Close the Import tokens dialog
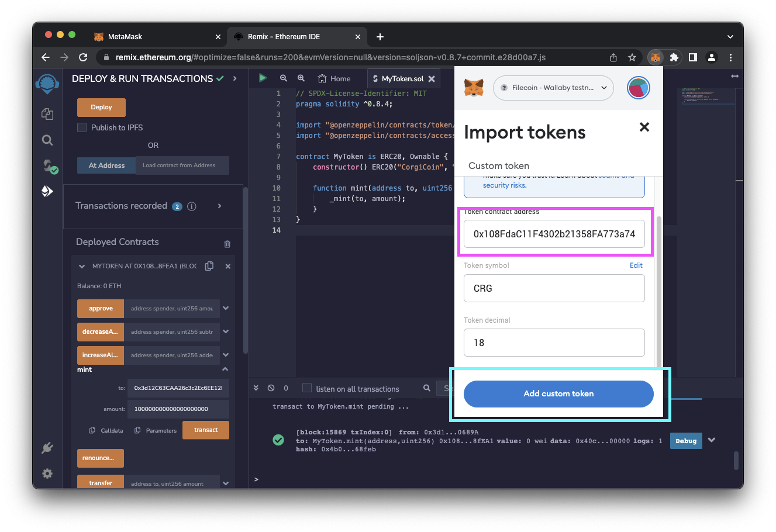 (x=644, y=127)
